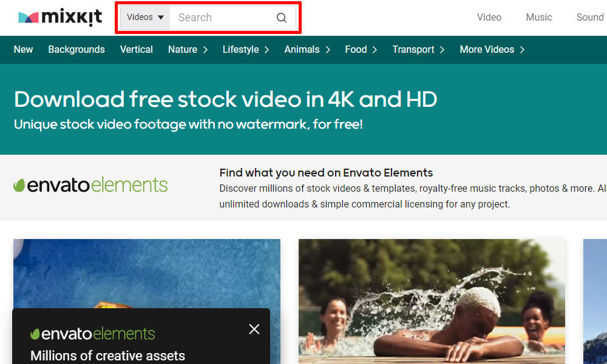607x364 pixels.
Task: Expand the Nature category menu
Action: pos(188,50)
